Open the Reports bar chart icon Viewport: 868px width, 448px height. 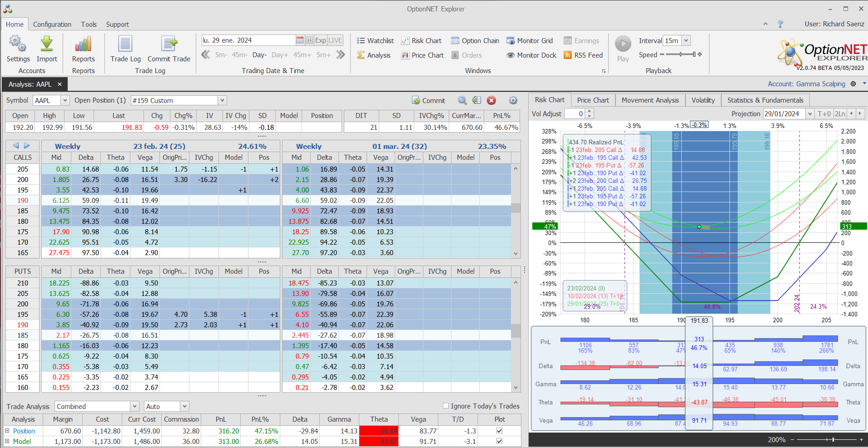(x=83, y=44)
